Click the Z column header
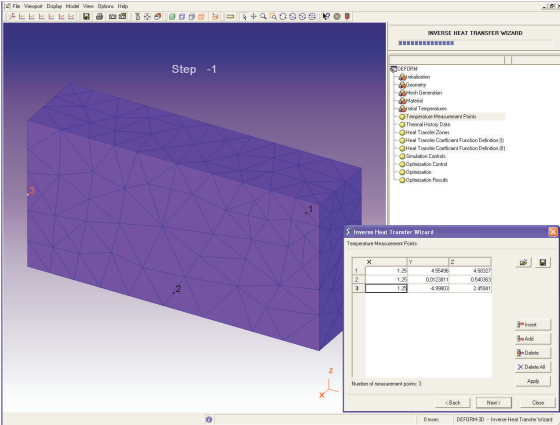This screenshot has height=425, width=560. (x=470, y=262)
